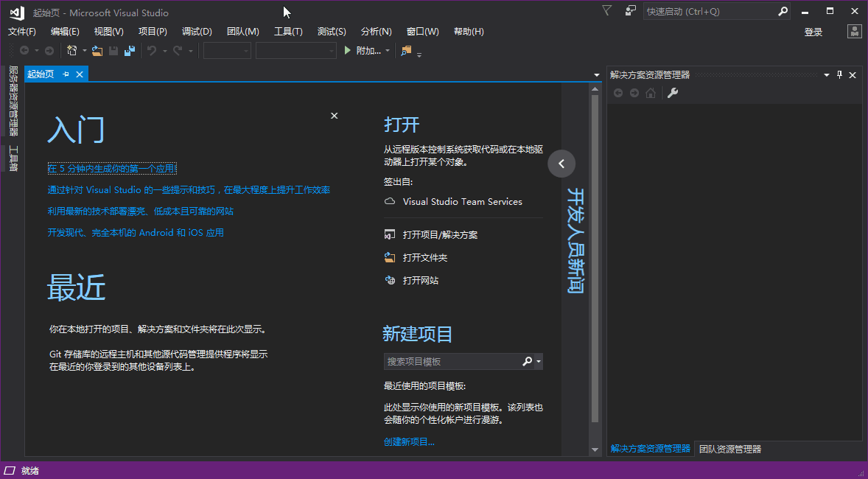Click the wrench icon in 解决方案资源管理器
This screenshot has width=868, height=479.
(673, 93)
